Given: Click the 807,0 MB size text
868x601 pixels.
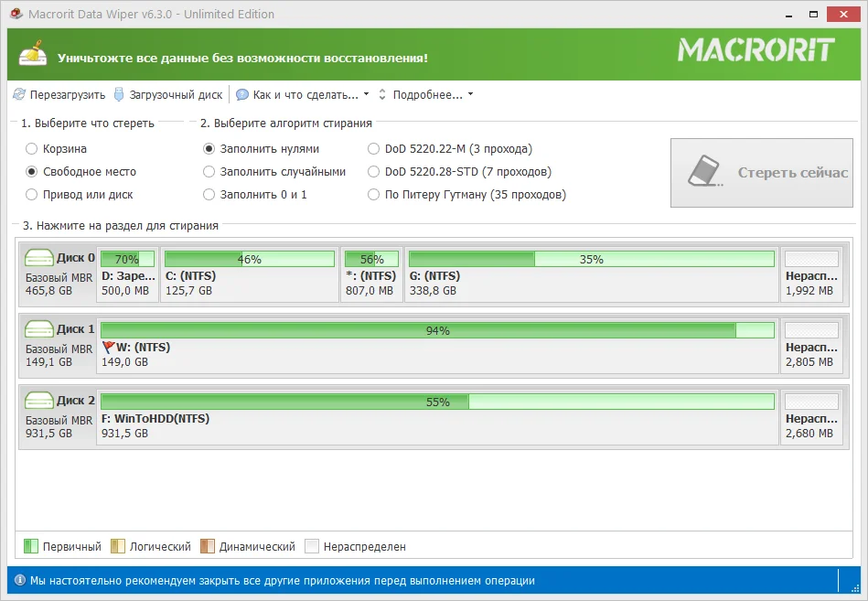Looking at the screenshot, I should click(370, 291).
